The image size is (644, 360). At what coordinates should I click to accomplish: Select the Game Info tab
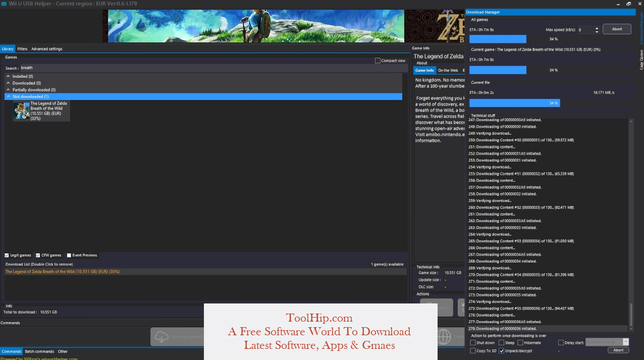click(x=424, y=70)
